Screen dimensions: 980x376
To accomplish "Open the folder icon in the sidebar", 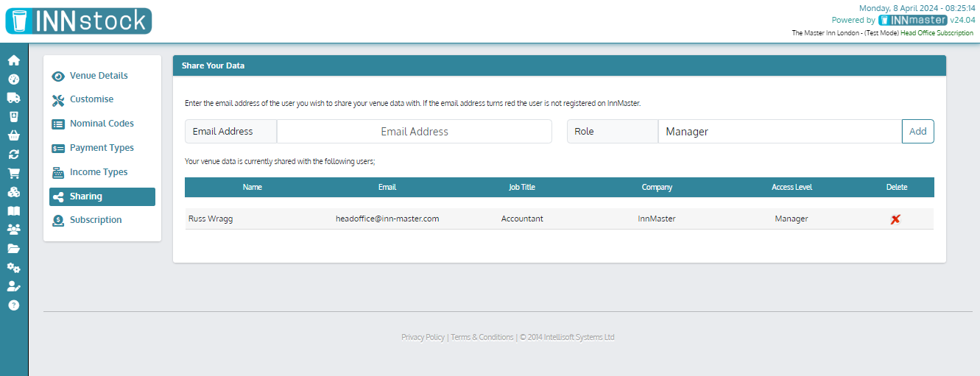I will point(13,249).
